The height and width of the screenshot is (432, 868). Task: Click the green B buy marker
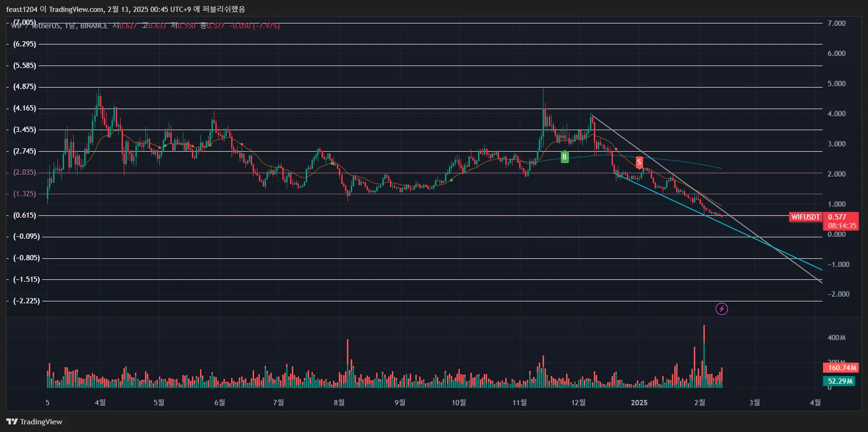pos(565,156)
